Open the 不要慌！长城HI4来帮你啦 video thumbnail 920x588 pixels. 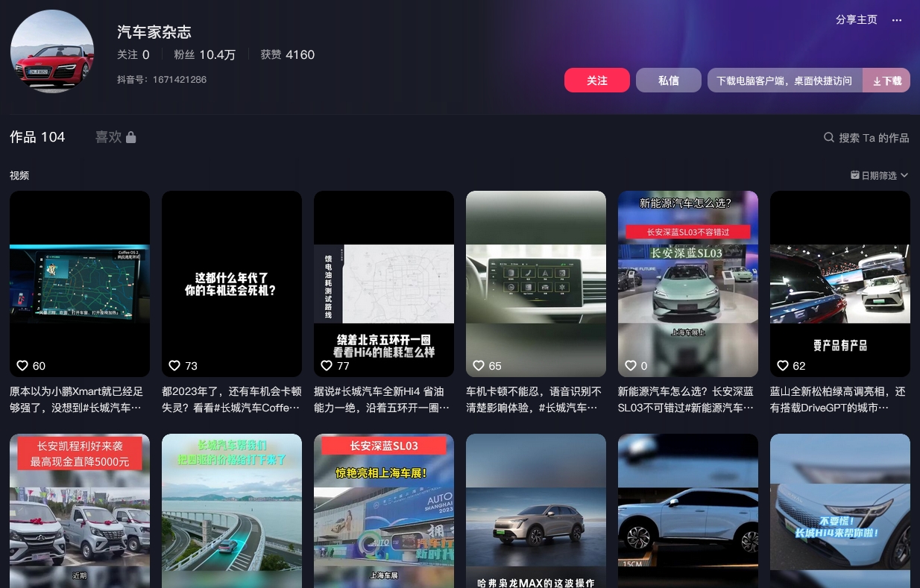[x=840, y=510]
